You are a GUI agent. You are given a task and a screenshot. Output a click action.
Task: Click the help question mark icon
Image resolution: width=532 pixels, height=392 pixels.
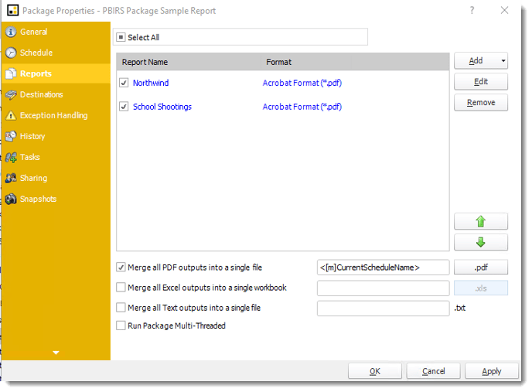point(472,11)
